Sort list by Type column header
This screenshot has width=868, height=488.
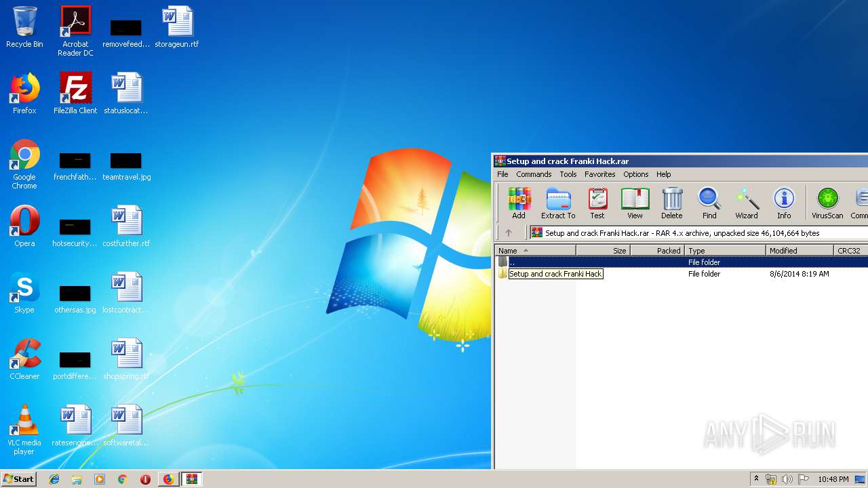tap(726, 250)
